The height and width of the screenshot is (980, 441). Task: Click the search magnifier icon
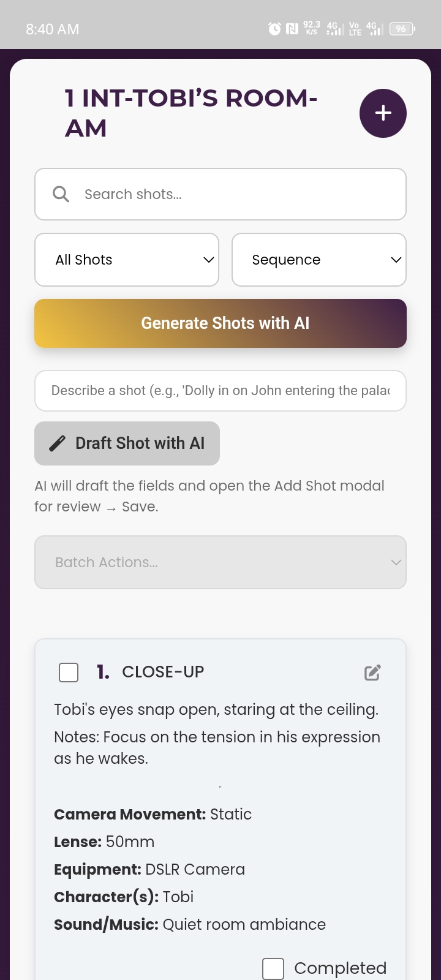click(x=61, y=194)
